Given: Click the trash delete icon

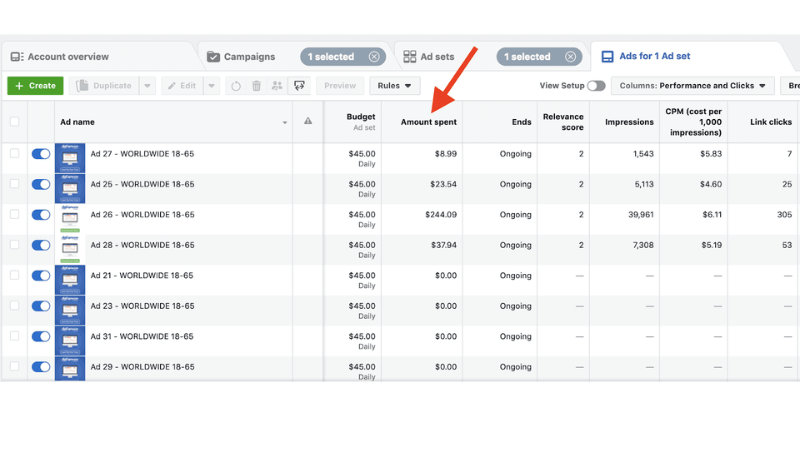Looking at the screenshot, I should pos(257,86).
